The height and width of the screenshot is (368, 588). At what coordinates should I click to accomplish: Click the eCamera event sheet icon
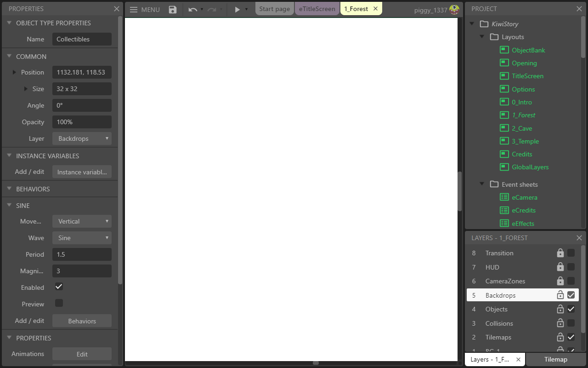coord(503,197)
